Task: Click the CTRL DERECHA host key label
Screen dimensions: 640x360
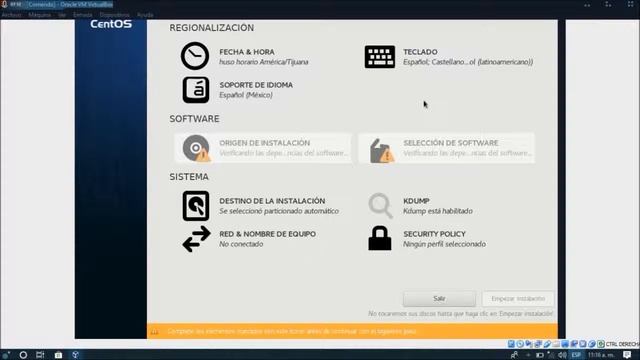Action: point(623,344)
